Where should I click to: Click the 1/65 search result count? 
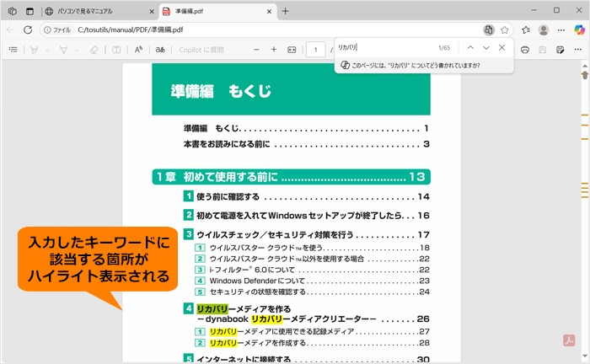coord(444,48)
